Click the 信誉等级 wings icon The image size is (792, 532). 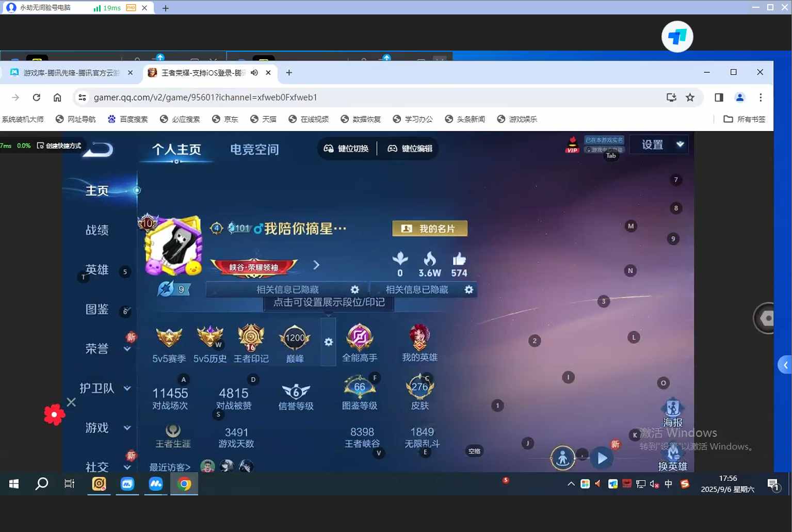click(x=296, y=392)
